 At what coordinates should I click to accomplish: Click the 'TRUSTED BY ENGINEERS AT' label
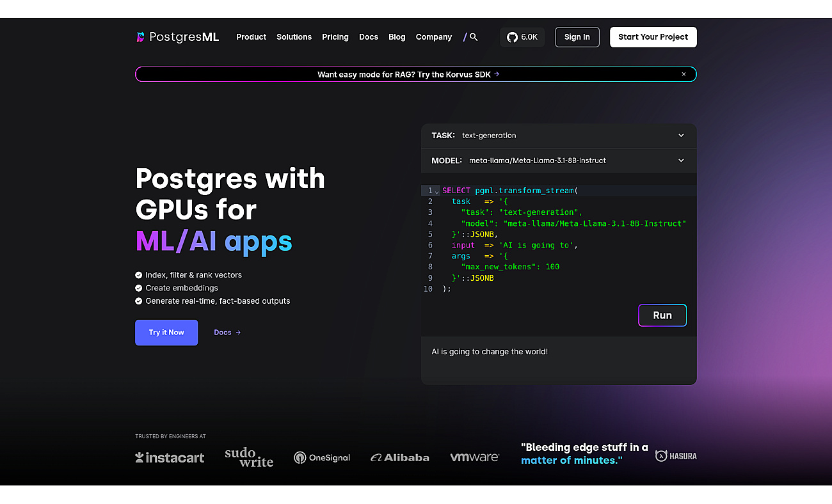click(170, 436)
